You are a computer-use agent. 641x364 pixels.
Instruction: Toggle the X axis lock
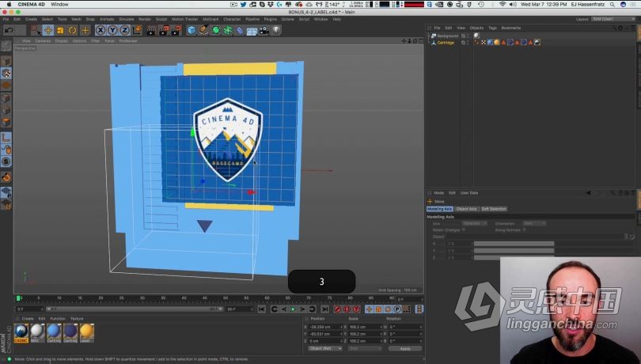pos(101,30)
